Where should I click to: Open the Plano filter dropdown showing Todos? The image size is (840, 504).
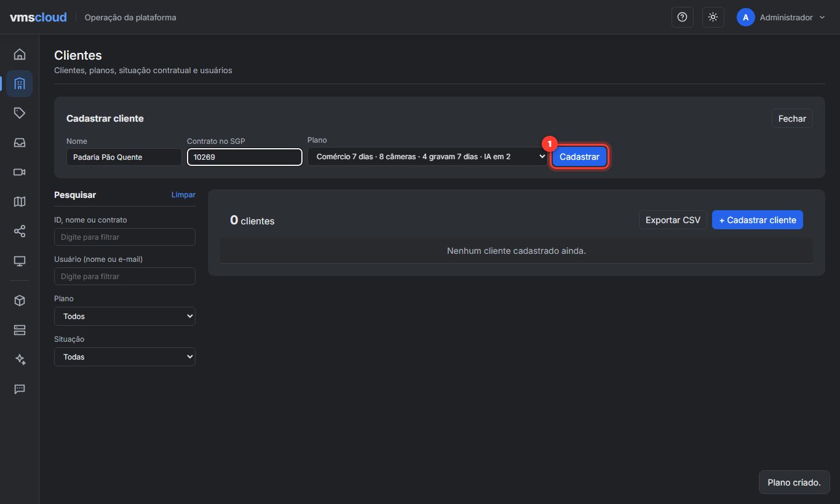(x=125, y=317)
